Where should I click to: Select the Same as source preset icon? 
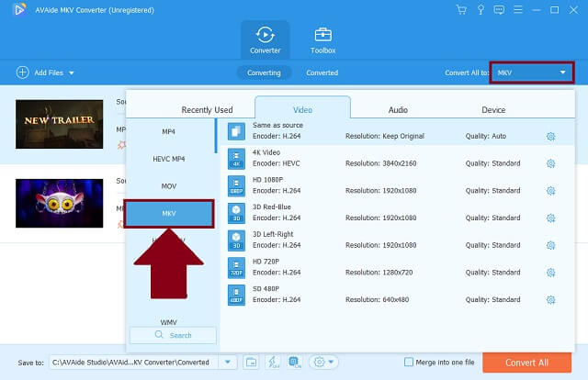(x=236, y=131)
